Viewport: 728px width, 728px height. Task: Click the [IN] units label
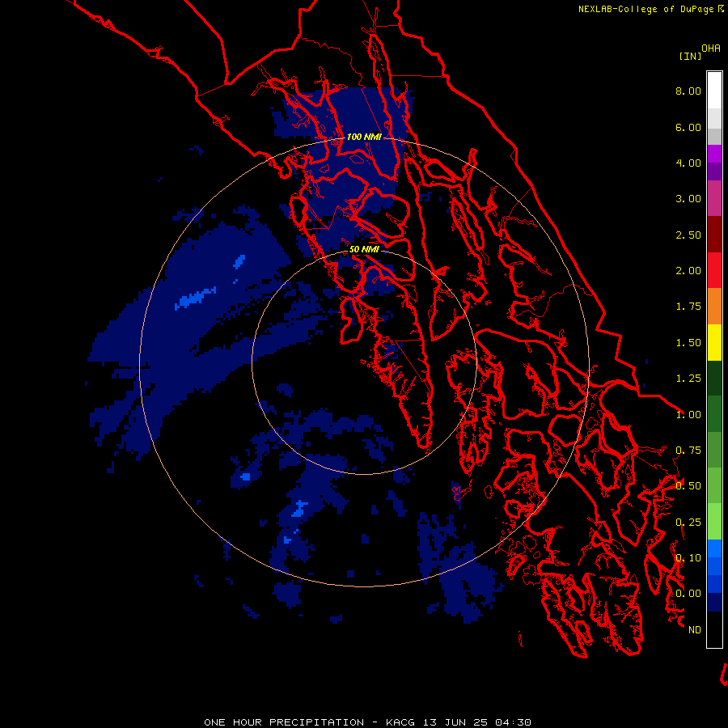690,56
